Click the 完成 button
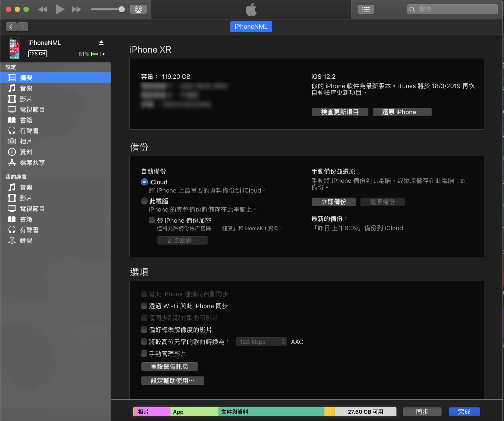504x421 pixels. click(464, 412)
